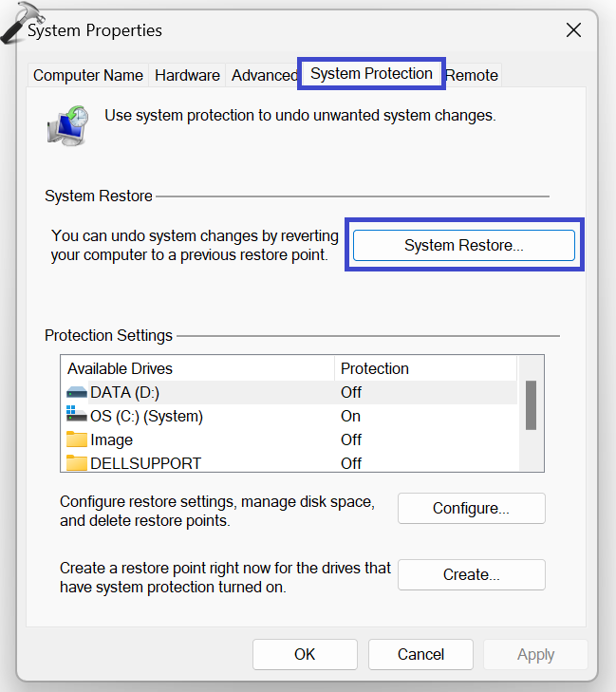
Task: Click the Image folder icon
Action: point(77,440)
